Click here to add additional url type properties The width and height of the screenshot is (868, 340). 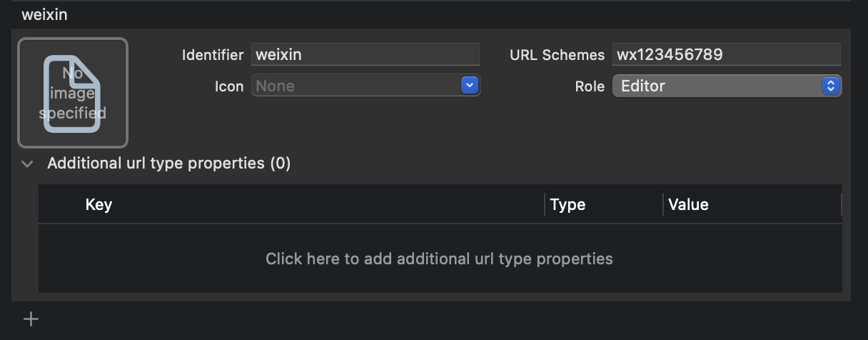439,259
